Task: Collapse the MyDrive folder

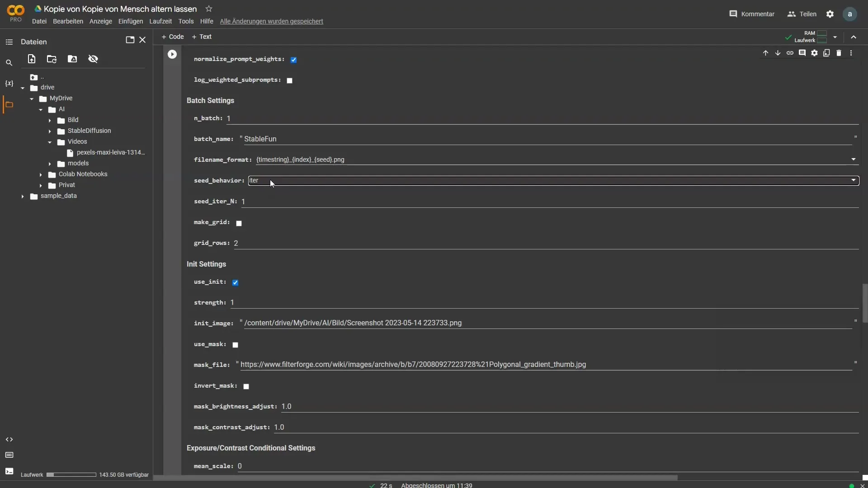Action: (32, 99)
